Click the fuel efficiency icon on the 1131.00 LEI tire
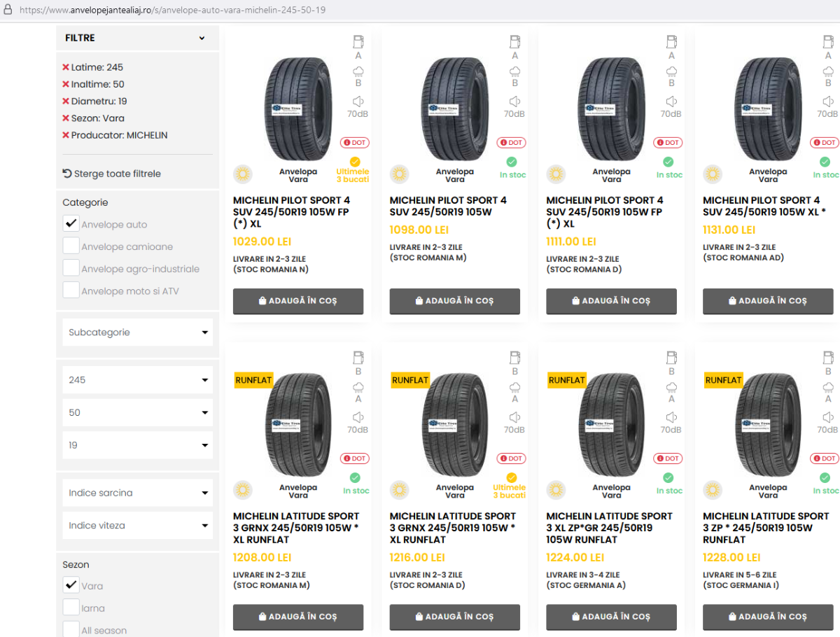 (x=828, y=41)
